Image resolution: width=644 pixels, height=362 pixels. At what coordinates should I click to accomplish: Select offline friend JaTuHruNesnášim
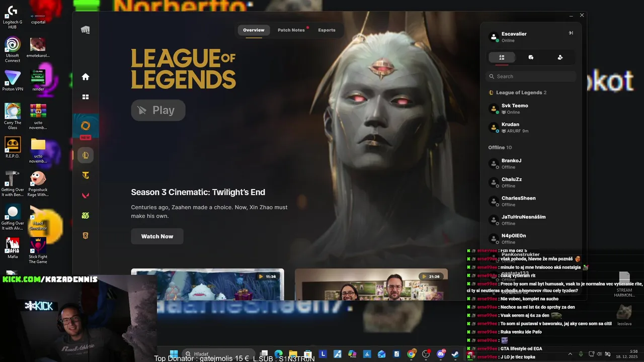click(531, 220)
